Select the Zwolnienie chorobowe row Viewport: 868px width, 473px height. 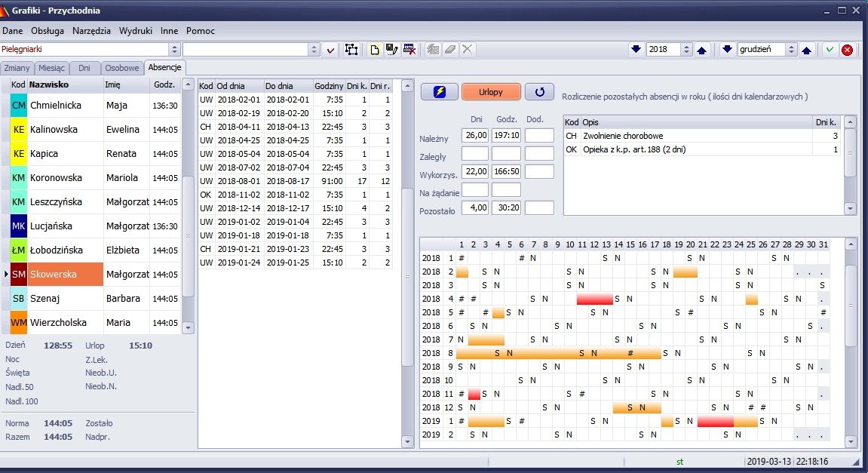703,136
